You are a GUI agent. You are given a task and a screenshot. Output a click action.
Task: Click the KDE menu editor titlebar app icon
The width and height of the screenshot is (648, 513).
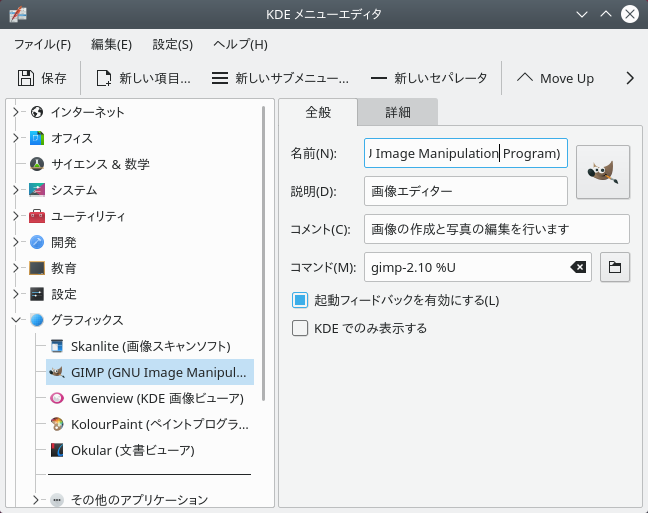(x=18, y=14)
